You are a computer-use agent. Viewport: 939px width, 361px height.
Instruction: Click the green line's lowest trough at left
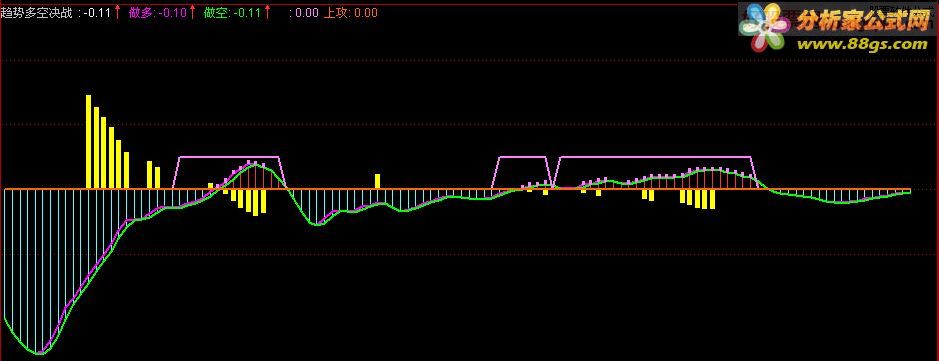[39, 353]
